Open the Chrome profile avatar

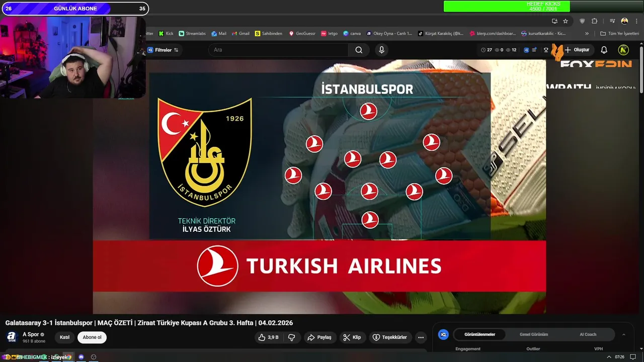pyautogui.click(x=624, y=21)
